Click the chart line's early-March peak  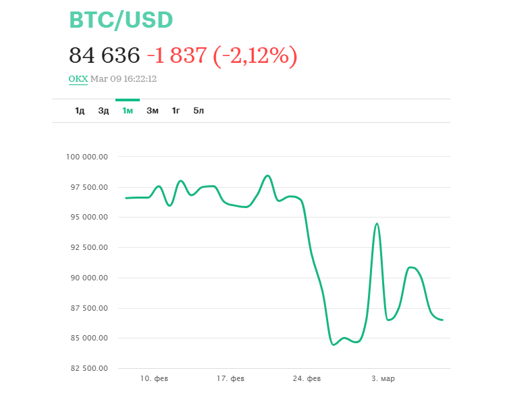(x=377, y=224)
